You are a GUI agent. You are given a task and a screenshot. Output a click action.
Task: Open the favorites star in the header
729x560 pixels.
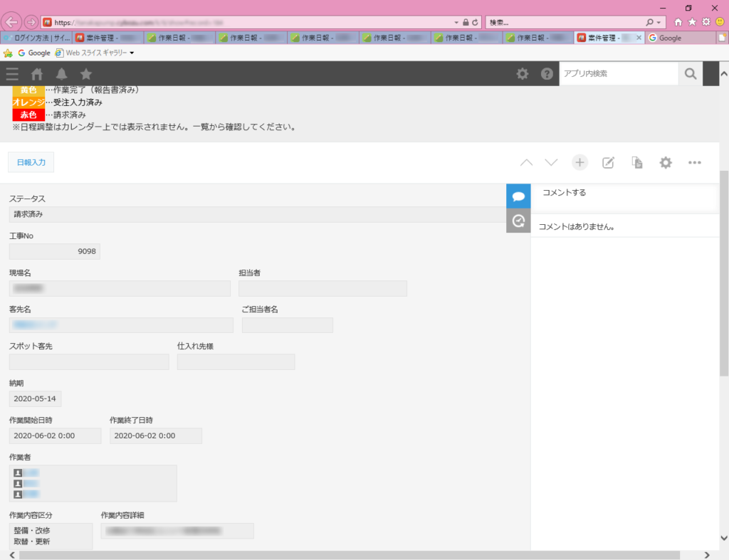86,74
